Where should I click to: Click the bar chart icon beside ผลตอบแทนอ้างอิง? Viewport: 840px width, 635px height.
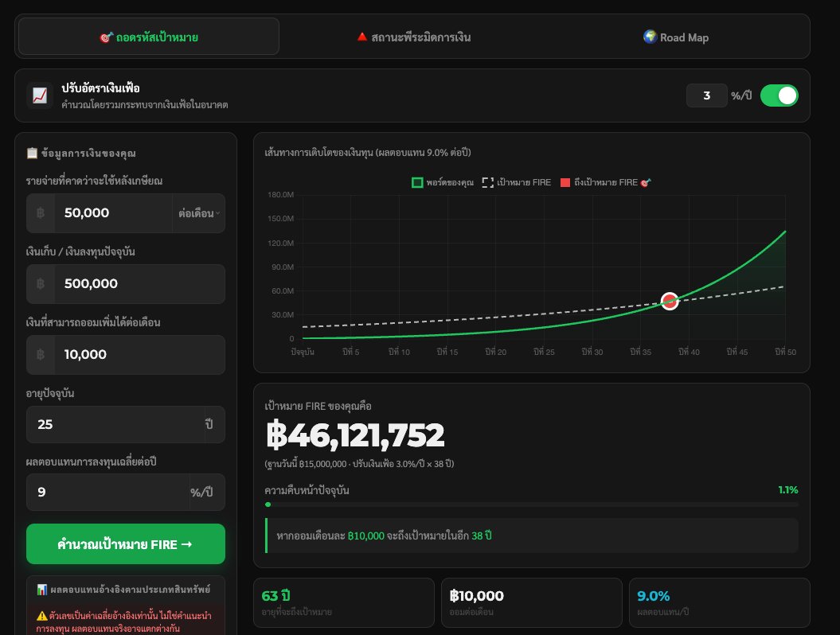pyautogui.click(x=42, y=590)
